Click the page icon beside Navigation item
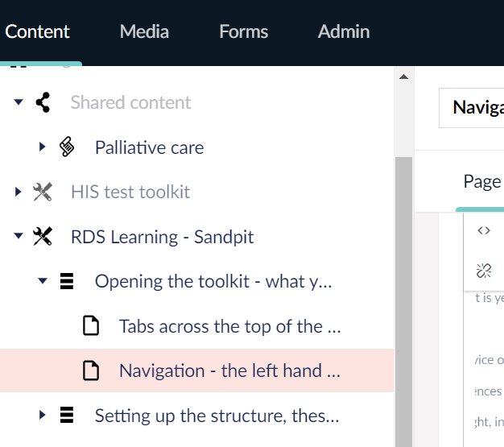 tap(91, 370)
